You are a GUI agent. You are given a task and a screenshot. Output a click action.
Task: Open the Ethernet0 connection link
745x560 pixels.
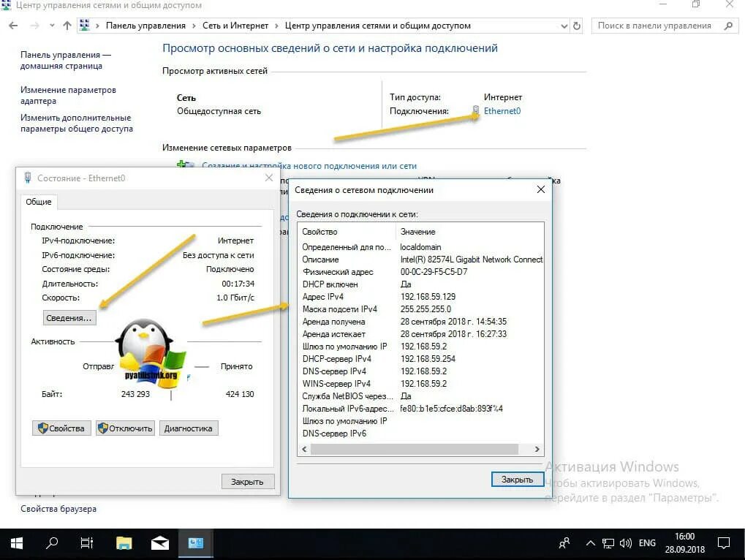click(502, 110)
